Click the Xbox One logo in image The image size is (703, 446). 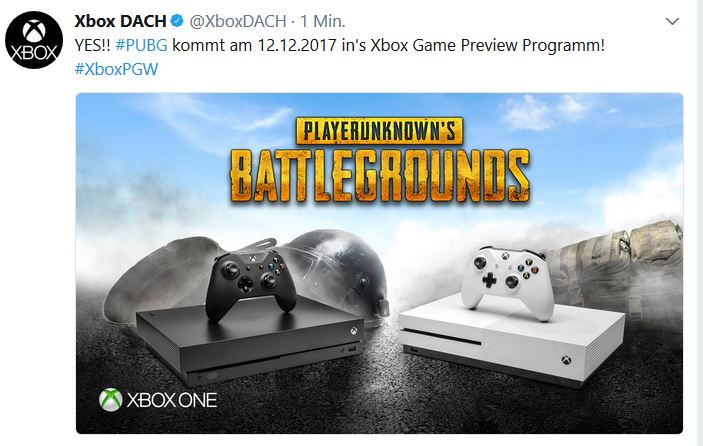[x=158, y=400]
